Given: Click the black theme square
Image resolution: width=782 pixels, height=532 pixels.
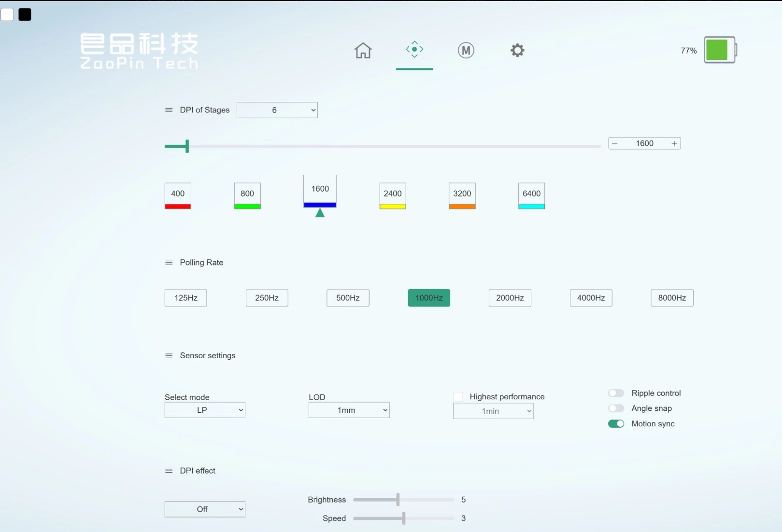Looking at the screenshot, I should point(25,14).
